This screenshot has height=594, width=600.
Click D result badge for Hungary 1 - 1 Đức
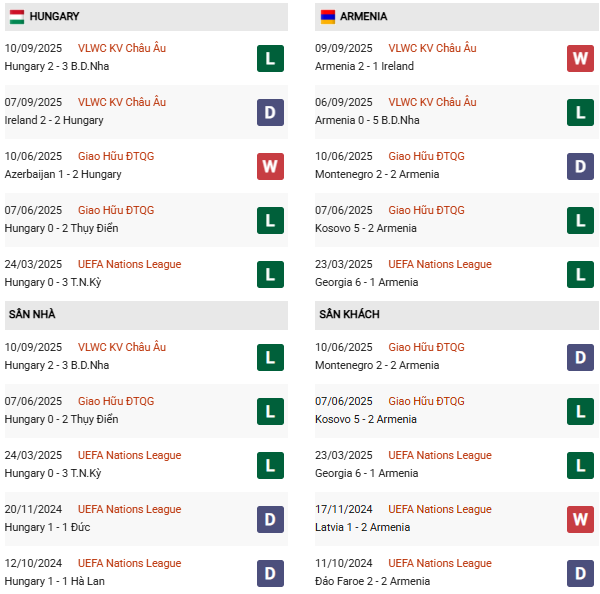coord(270,519)
